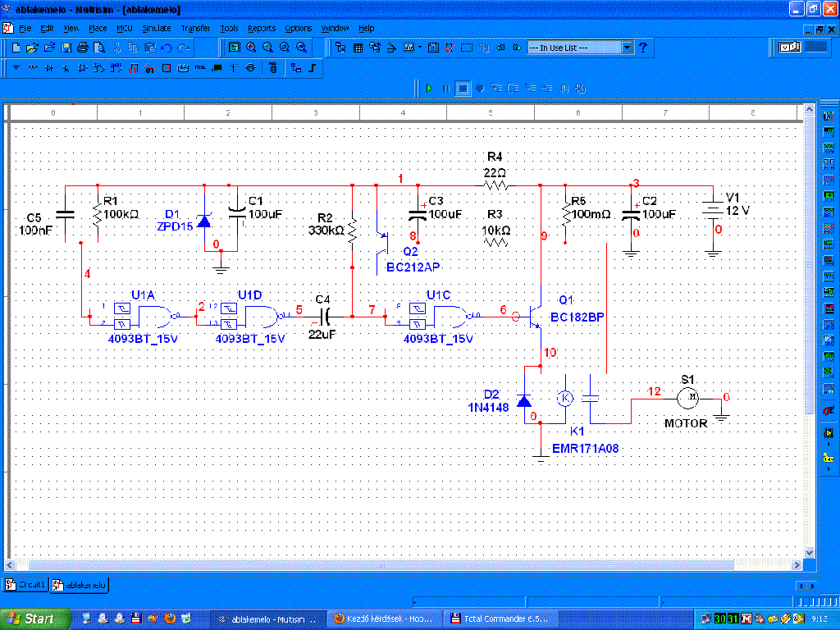Expand the measurement probe settings arrow
This screenshot has height=630, width=840.
coord(829,469)
